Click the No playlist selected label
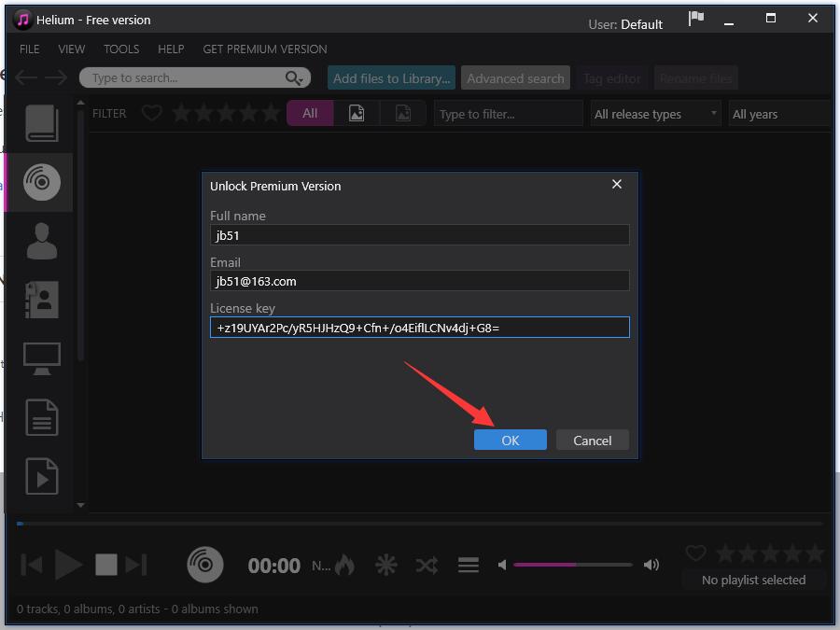The image size is (840, 630). point(753,580)
